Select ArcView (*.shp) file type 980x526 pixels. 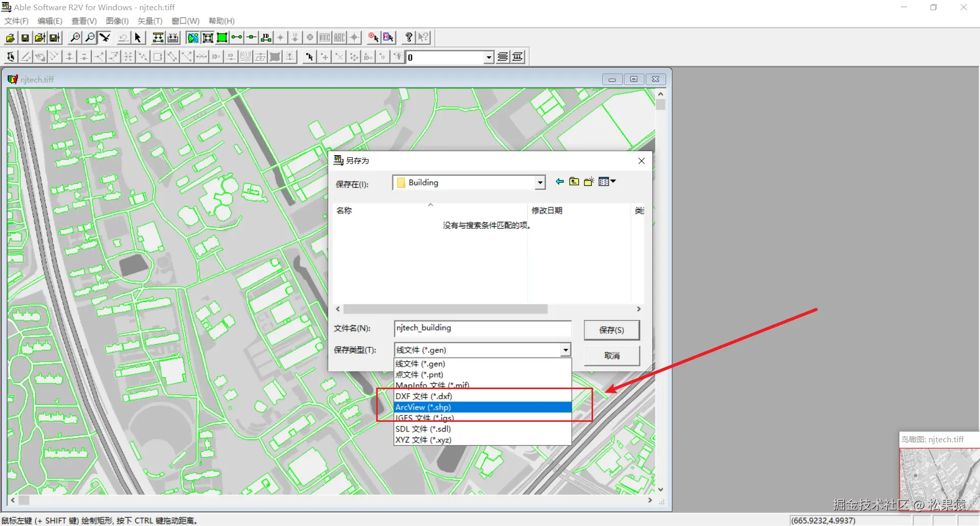click(x=482, y=407)
